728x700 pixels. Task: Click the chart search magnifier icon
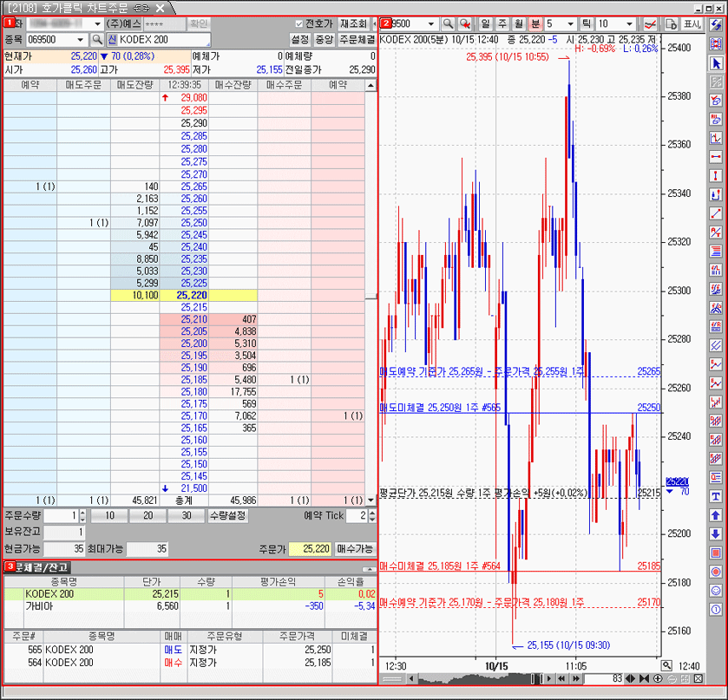(449, 24)
